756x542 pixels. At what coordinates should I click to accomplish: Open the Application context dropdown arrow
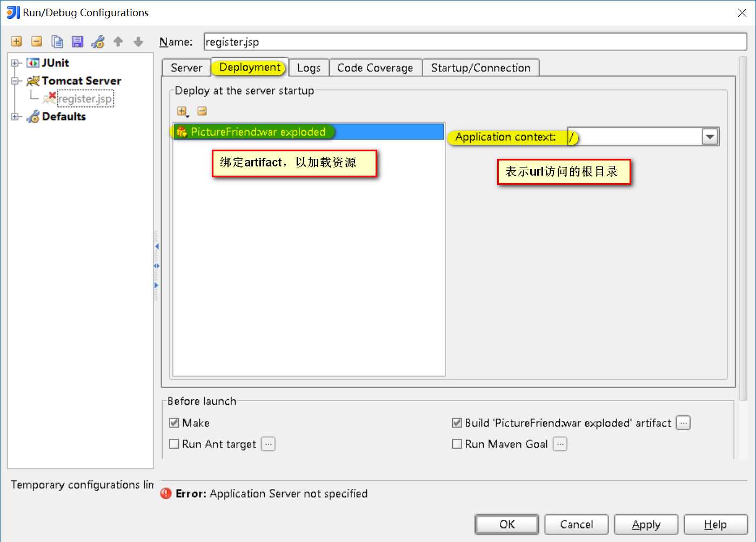710,137
